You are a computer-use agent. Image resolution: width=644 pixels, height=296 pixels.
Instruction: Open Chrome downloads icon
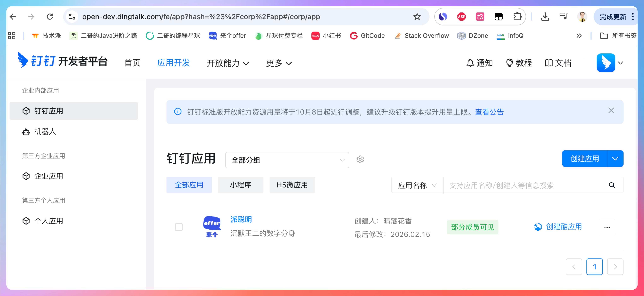(x=545, y=17)
